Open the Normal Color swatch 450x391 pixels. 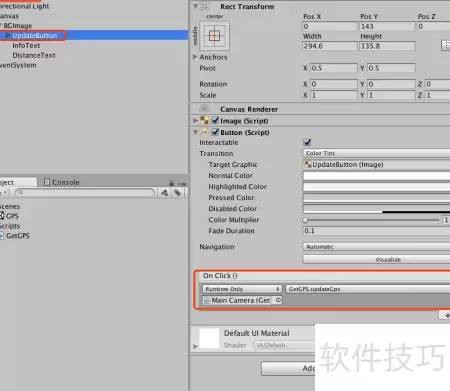(x=376, y=176)
